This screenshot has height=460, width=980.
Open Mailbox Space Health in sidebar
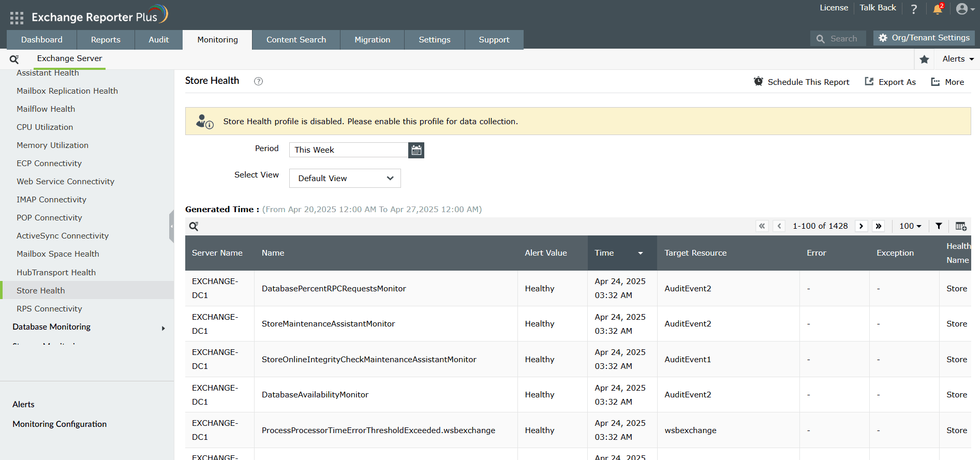pos(58,254)
